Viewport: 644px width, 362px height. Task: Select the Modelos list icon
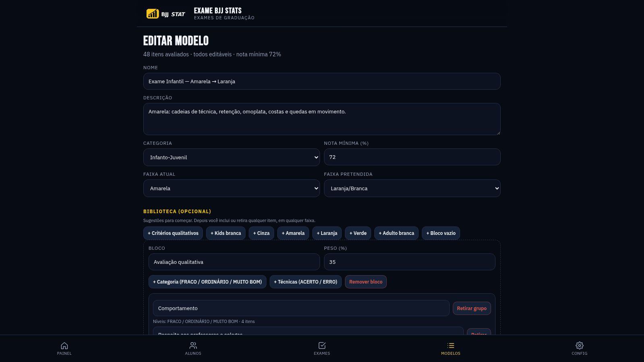(x=451, y=346)
